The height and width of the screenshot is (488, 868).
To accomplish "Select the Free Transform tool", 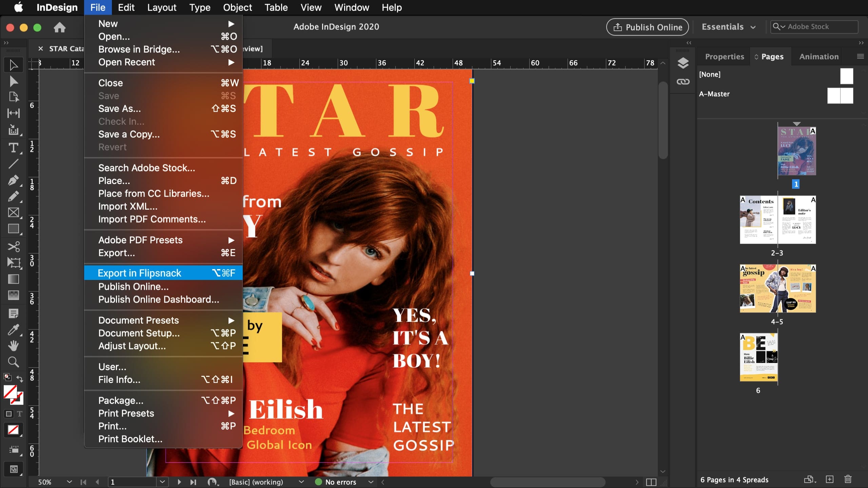I will [x=14, y=263].
